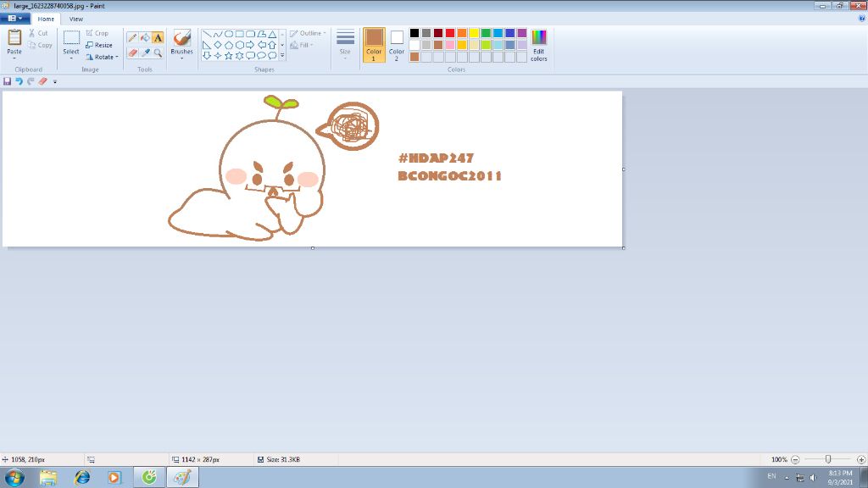
Task: Pick the Right triangle shape
Action: pyautogui.click(x=207, y=45)
